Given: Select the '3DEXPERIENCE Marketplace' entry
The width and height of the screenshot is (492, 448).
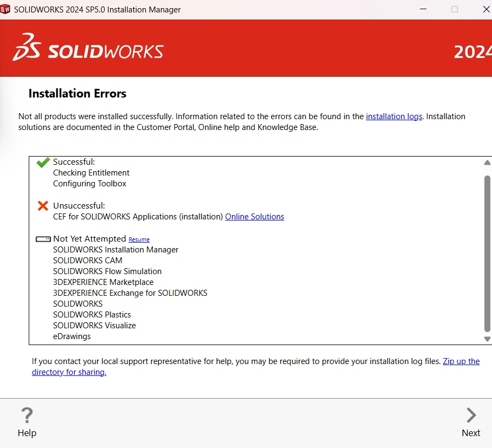Looking at the screenshot, I should coord(103,282).
